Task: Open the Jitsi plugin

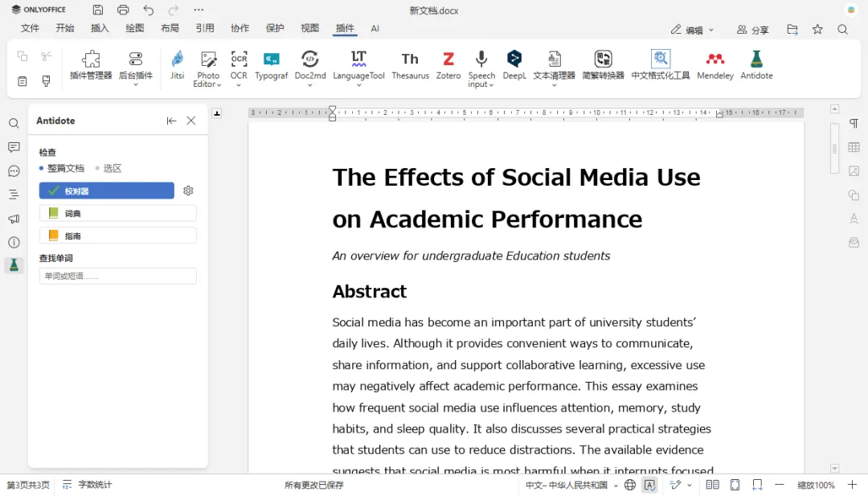Action: 177,65
